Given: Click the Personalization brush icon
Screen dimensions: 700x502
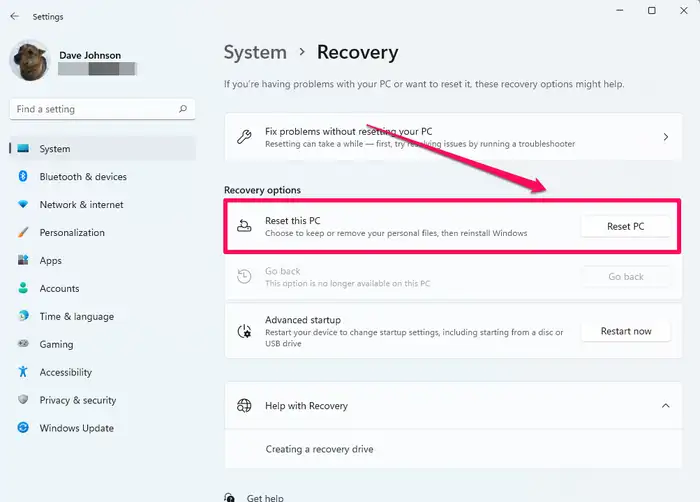Looking at the screenshot, I should (x=23, y=232).
